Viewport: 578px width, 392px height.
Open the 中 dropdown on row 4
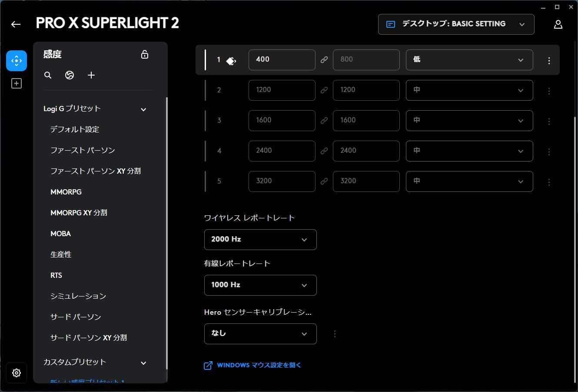click(x=469, y=151)
